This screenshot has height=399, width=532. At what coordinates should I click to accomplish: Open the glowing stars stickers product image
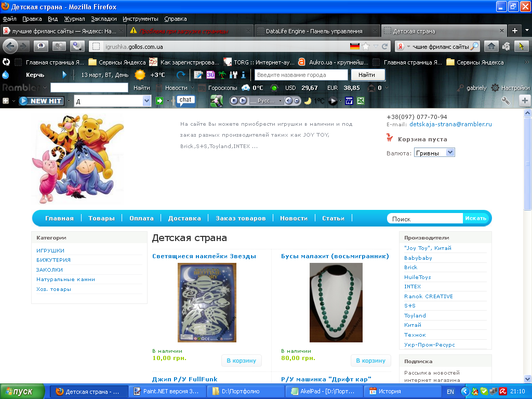tap(207, 302)
